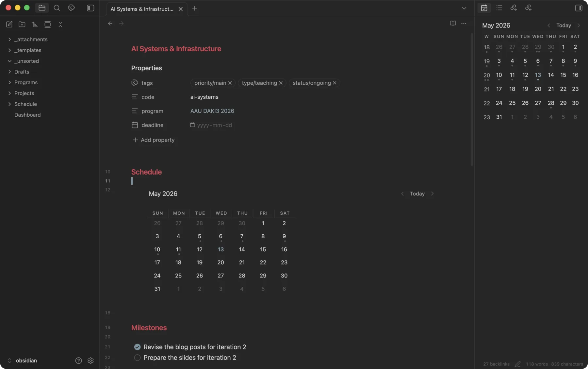Screen dimensions: 588x369
Task: Go to previous month in sidebar calendar
Action: click(x=549, y=25)
